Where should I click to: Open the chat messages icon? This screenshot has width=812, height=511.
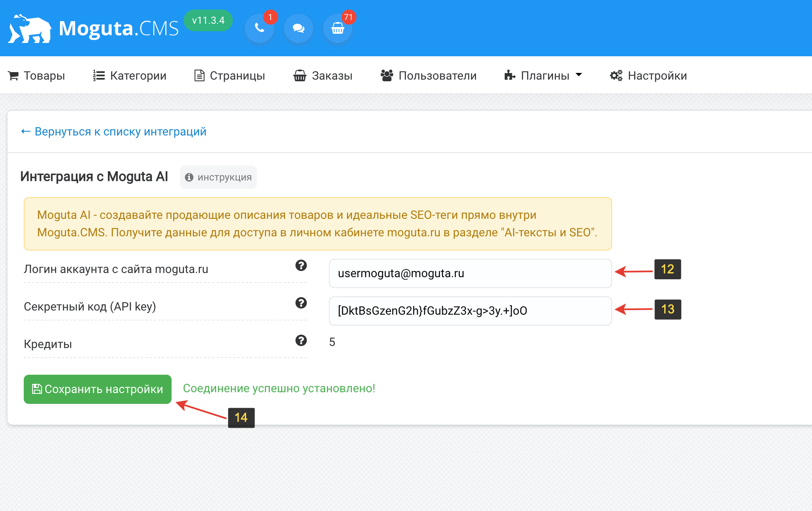[x=298, y=28]
